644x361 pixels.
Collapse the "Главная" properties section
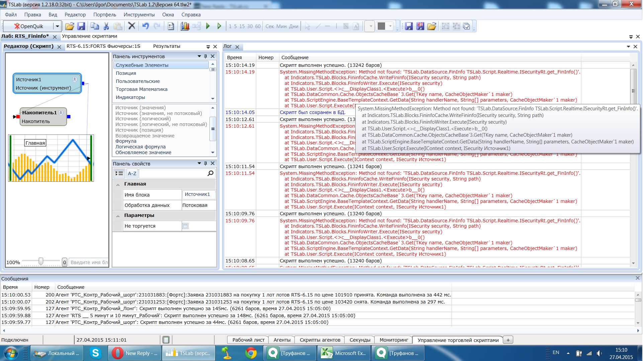click(x=118, y=184)
